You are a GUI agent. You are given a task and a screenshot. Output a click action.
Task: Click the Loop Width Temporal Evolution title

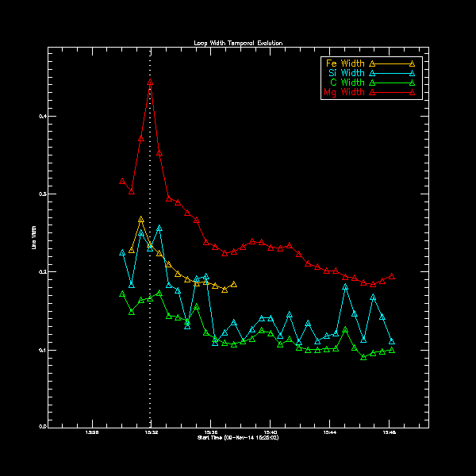(x=238, y=42)
